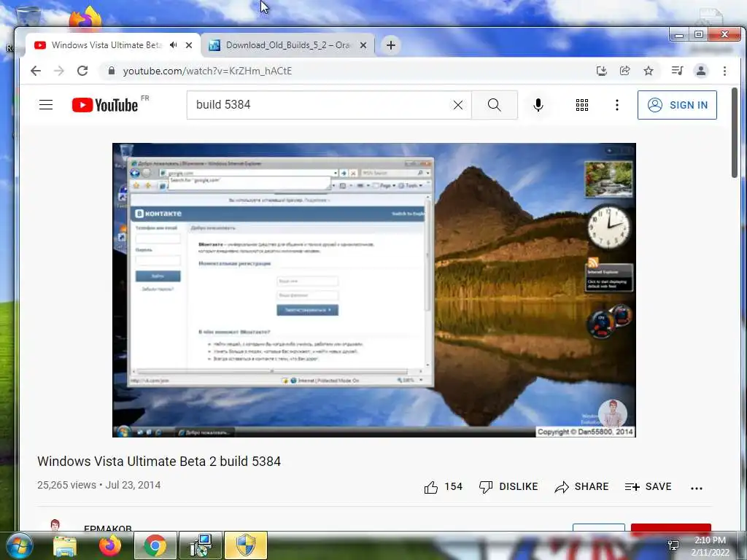Launch Firefox from the taskbar
Screen dimensions: 747x560
(x=110, y=545)
